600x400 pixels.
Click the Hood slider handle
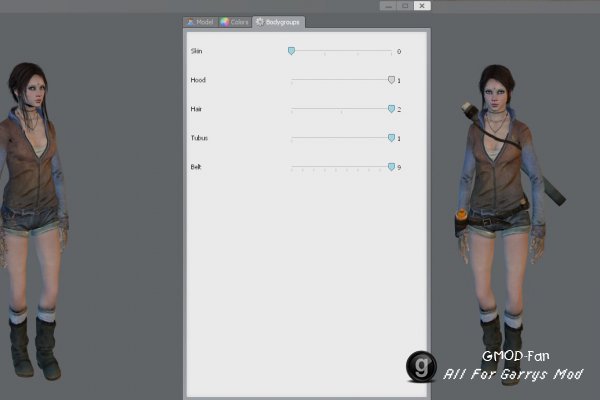391,80
